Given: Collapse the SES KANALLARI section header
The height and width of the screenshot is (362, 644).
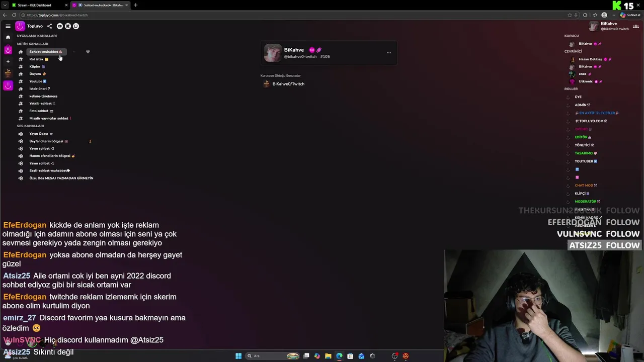Looking at the screenshot, I should (30, 126).
